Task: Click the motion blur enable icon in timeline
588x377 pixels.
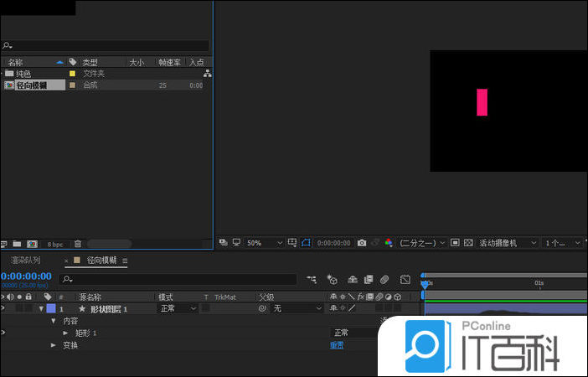Action: pos(384,279)
